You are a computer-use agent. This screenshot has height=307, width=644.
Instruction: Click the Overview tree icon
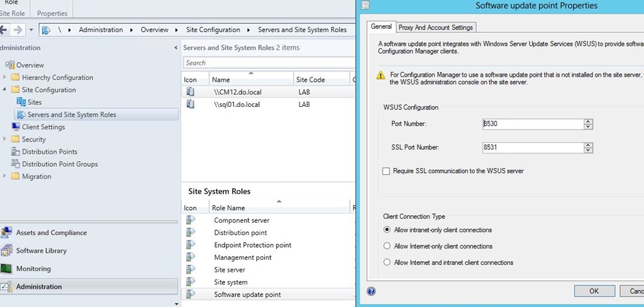click(x=10, y=65)
